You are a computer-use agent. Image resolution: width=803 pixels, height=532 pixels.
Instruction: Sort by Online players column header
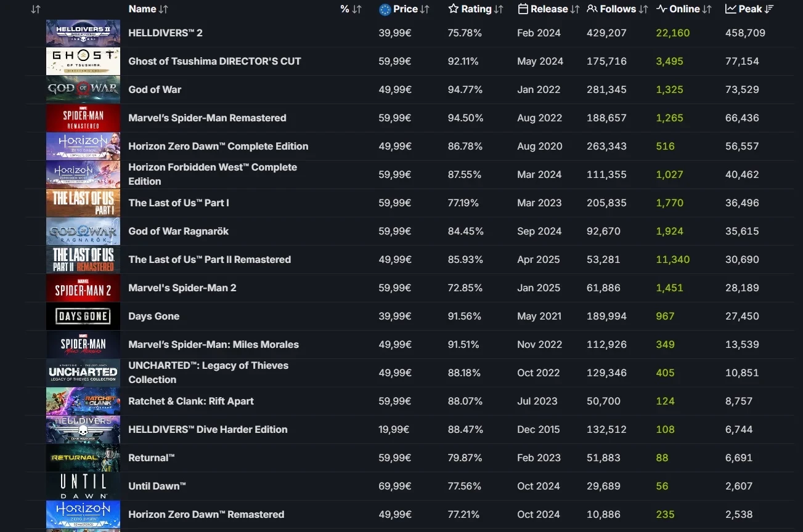tap(684, 9)
